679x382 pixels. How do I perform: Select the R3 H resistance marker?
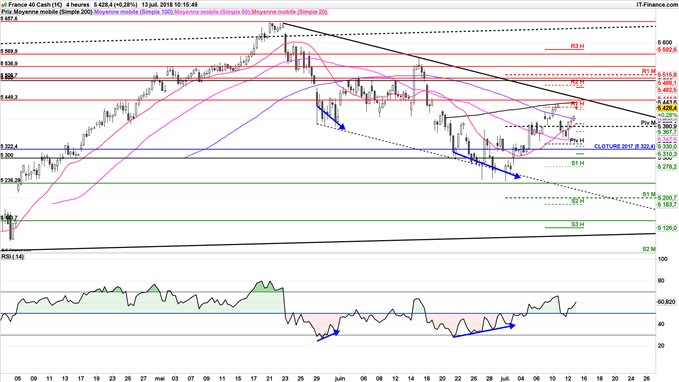click(x=577, y=46)
